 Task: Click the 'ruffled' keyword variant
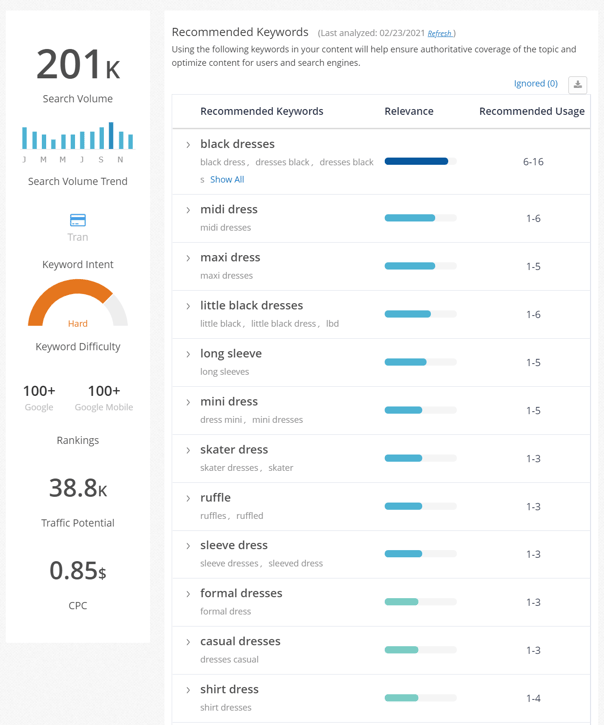[250, 516]
